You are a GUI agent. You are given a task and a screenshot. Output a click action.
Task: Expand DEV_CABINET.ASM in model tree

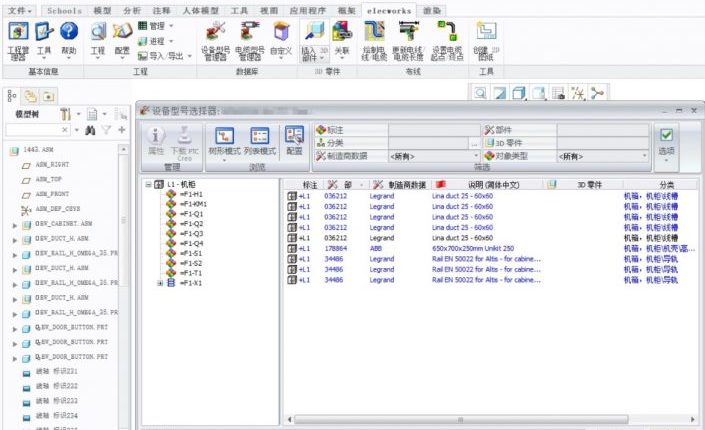coord(15,224)
